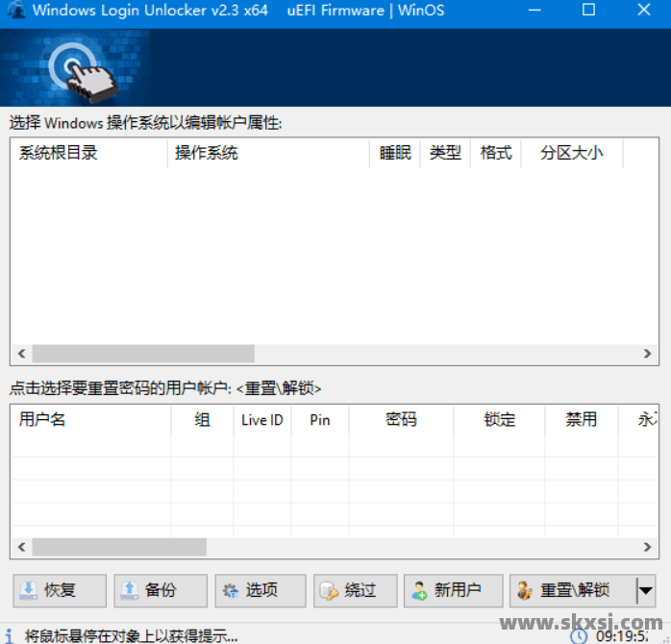
Task: Create a 新用户 (New User)
Action: click(x=453, y=590)
